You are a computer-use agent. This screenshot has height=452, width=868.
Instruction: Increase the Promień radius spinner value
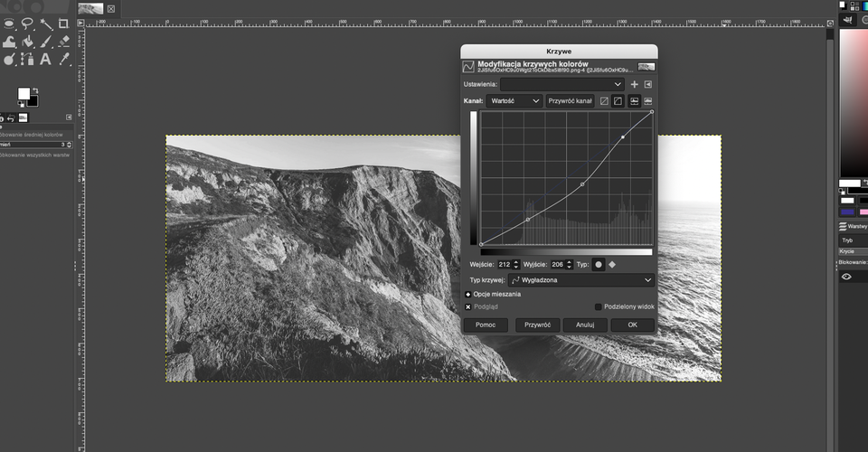pos(70,143)
